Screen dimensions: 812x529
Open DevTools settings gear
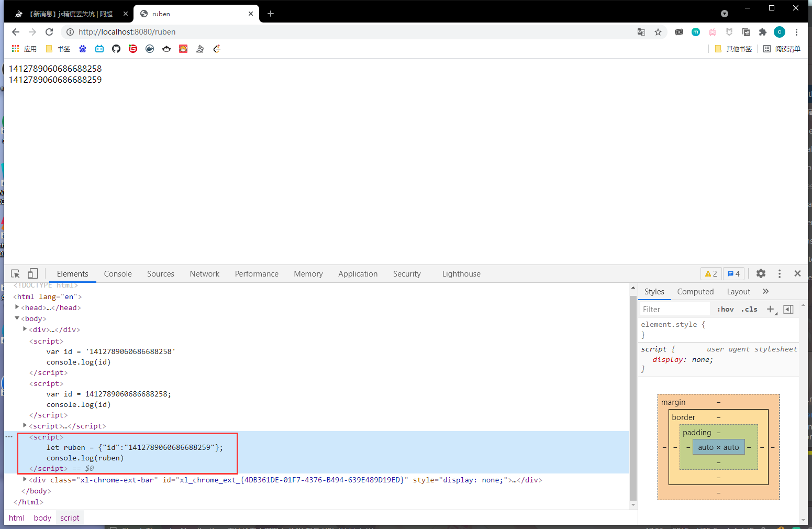pyautogui.click(x=761, y=273)
